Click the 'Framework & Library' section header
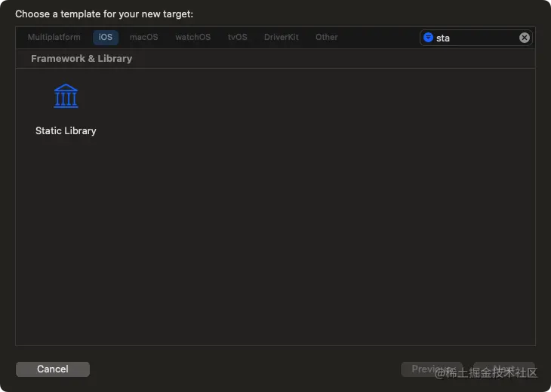 [82, 58]
